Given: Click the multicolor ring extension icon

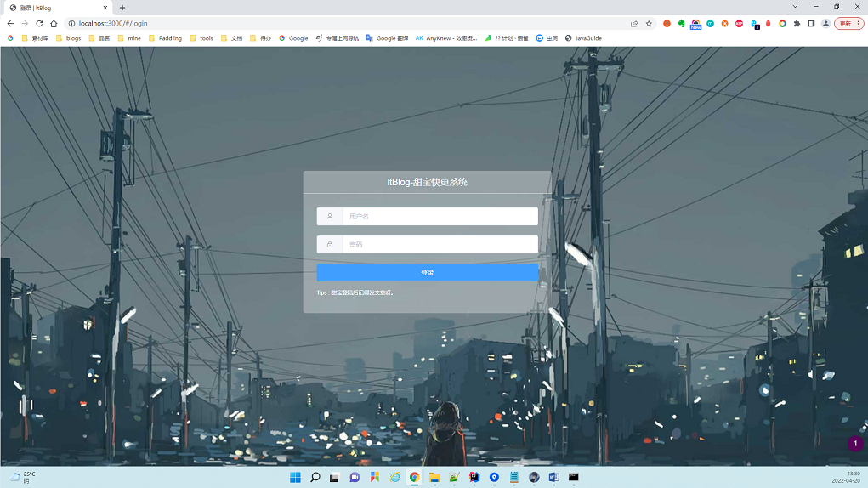Looking at the screenshot, I should pos(782,23).
